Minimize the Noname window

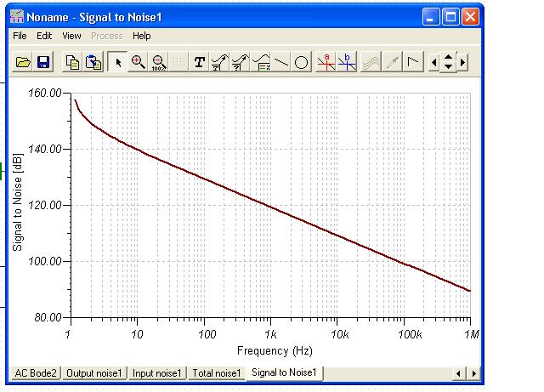431,17
